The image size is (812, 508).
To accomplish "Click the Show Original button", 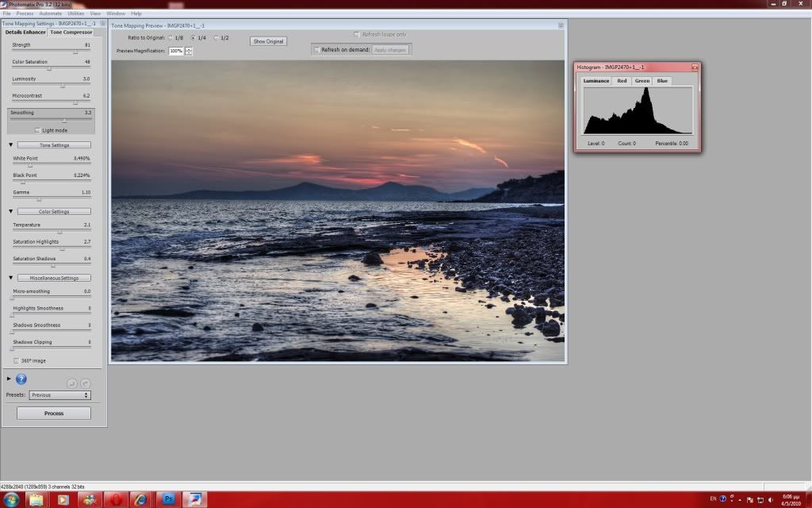I will pos(268,41).
